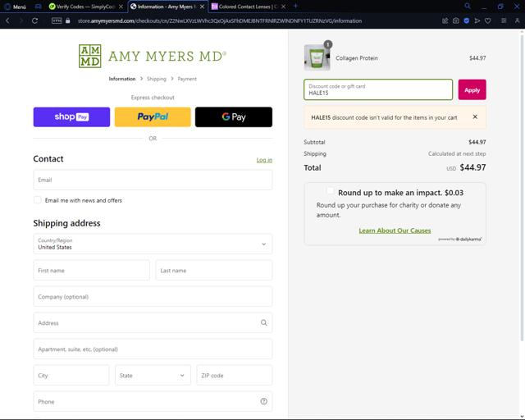Check Email me with news and offers
The height and width of the screenshot is (420, 525).
click(x=38, y=200)
